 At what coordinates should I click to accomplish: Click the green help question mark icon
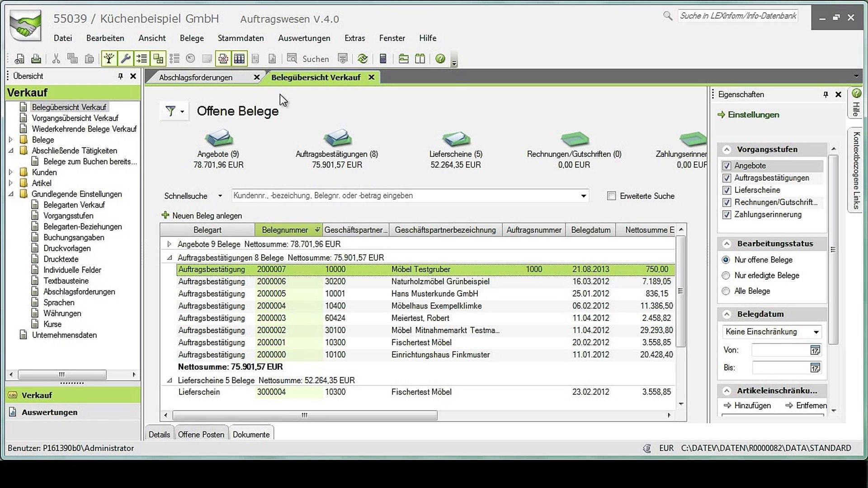coord(440,59)
